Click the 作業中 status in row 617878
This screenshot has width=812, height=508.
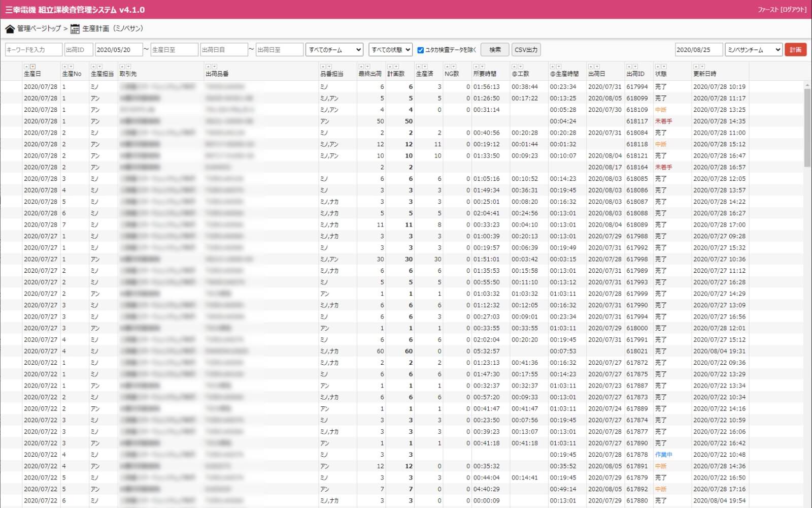click(663, 455)
